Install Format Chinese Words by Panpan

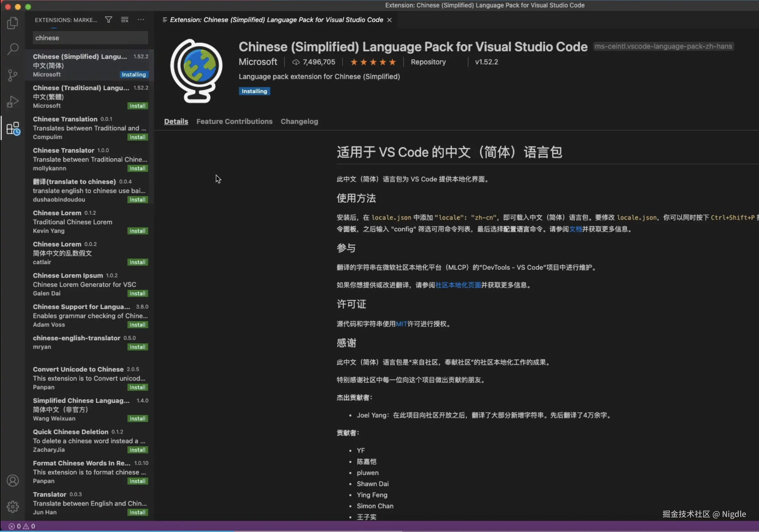(137, 482)
